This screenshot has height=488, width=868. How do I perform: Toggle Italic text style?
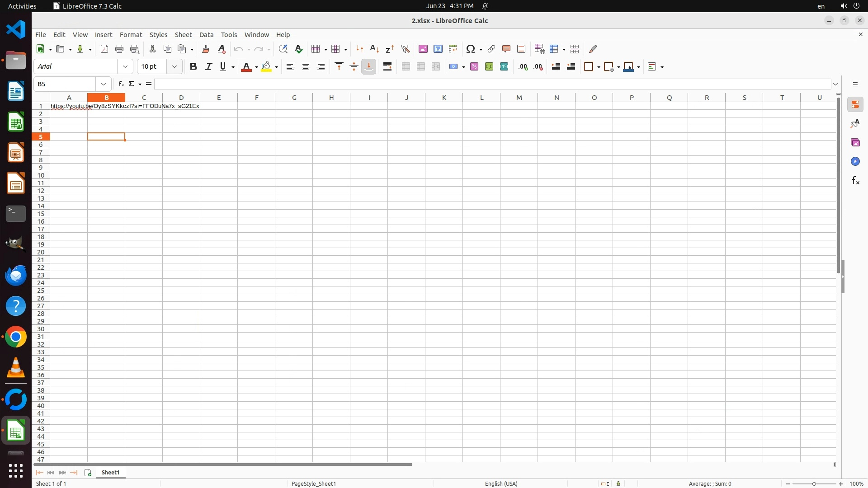coord(208,67)
